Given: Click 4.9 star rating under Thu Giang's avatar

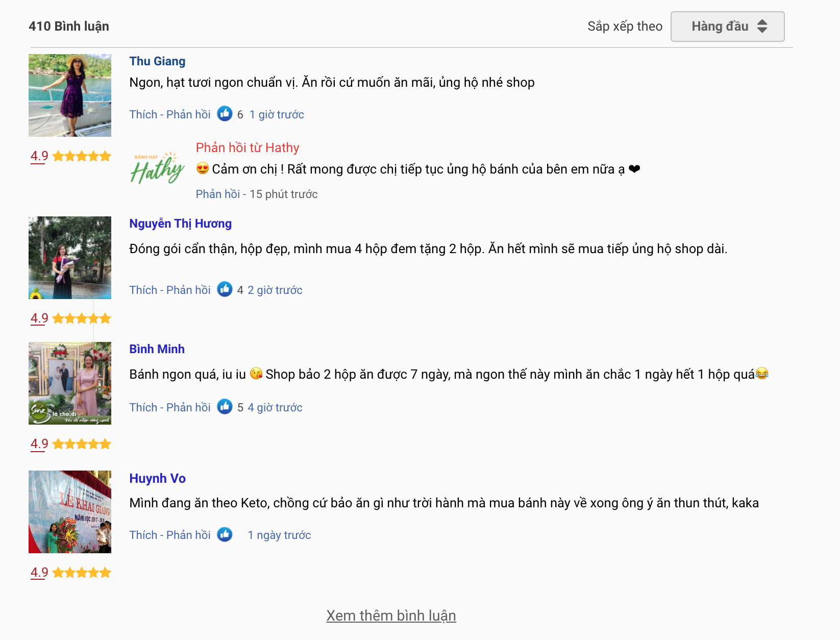Looking at the screenshot, I should pyautogui.click(x=70, y=156).
